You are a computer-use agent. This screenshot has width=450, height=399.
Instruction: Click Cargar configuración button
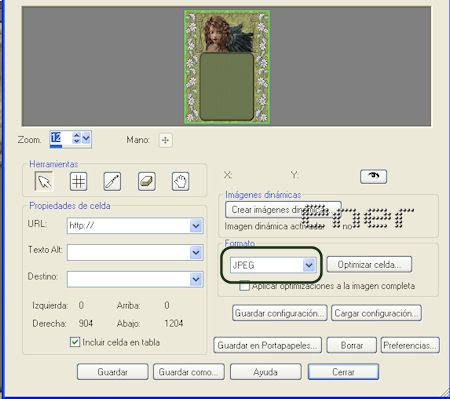pos(376,313)
